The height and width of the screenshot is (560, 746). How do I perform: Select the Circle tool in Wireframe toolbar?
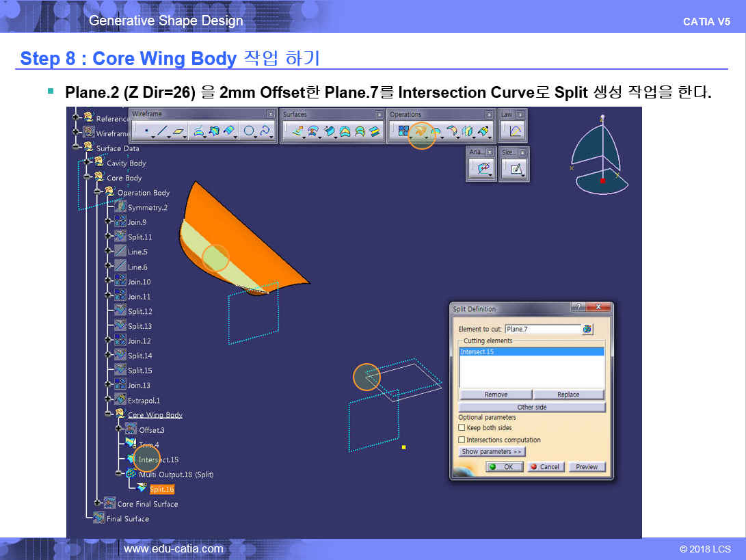[x=249, y=132]
